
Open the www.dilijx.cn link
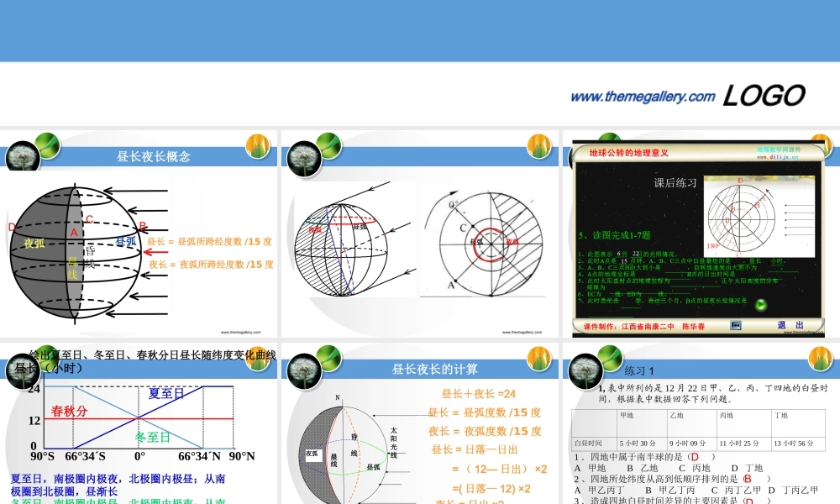[x=778, y=158]
